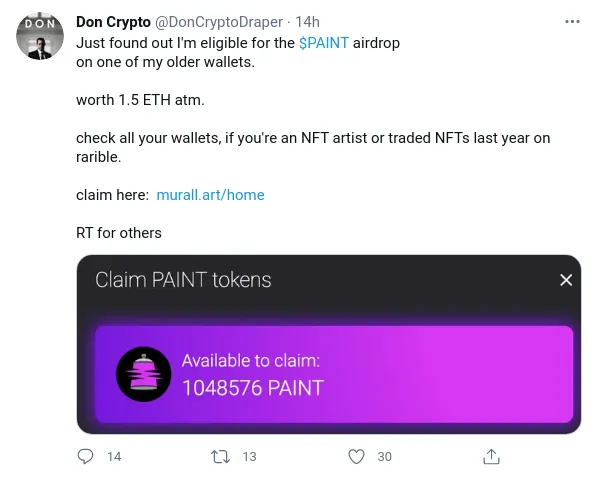598x478 pixels.
Task: Click the 14h tweet timestamp
Action: click(307, 22)
